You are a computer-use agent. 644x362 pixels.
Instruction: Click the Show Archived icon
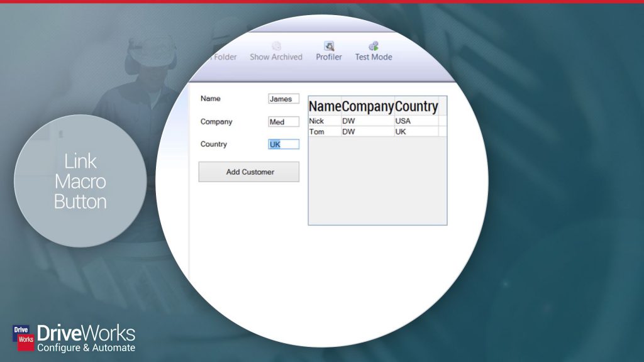pos(277,46)
